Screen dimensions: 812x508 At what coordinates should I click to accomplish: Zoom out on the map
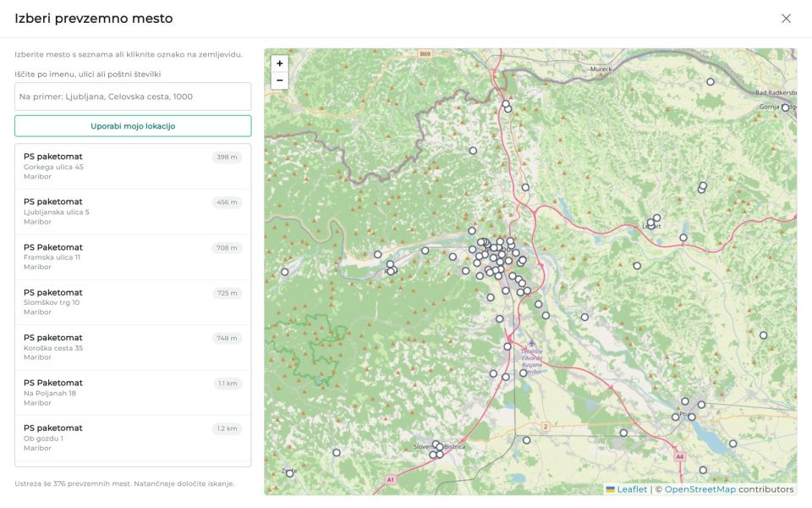point(280,80)
